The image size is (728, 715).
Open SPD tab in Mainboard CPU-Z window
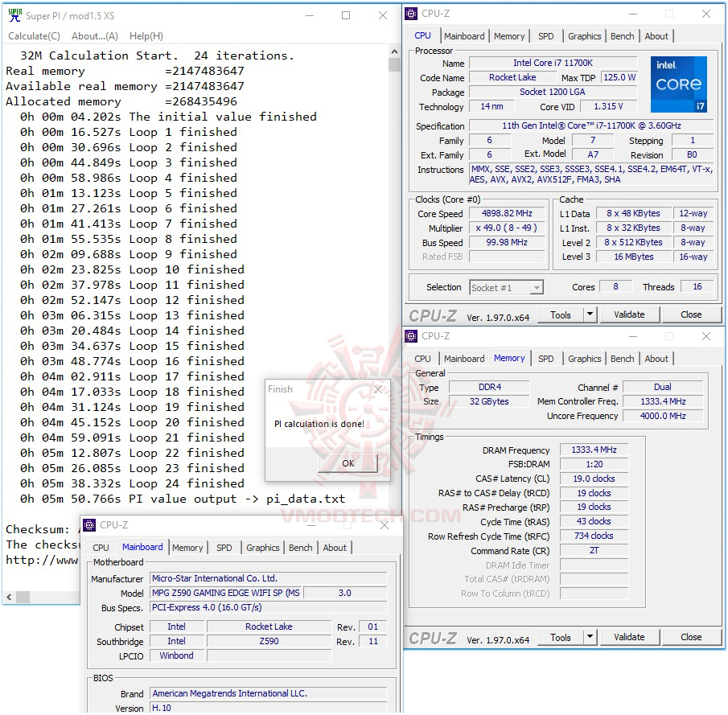[224, 548]
